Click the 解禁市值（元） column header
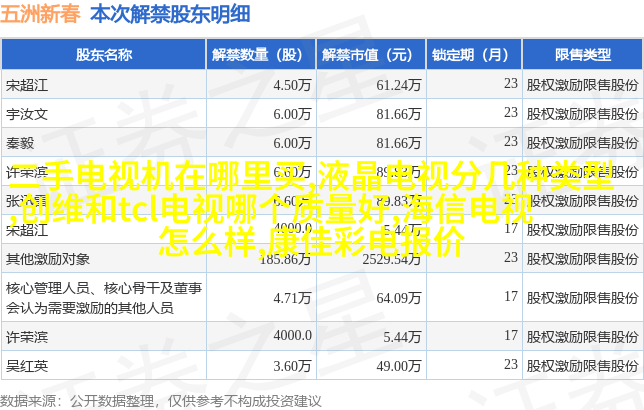Screen dimensions: 644x410 pyautogui.click(x=370, y=54)
